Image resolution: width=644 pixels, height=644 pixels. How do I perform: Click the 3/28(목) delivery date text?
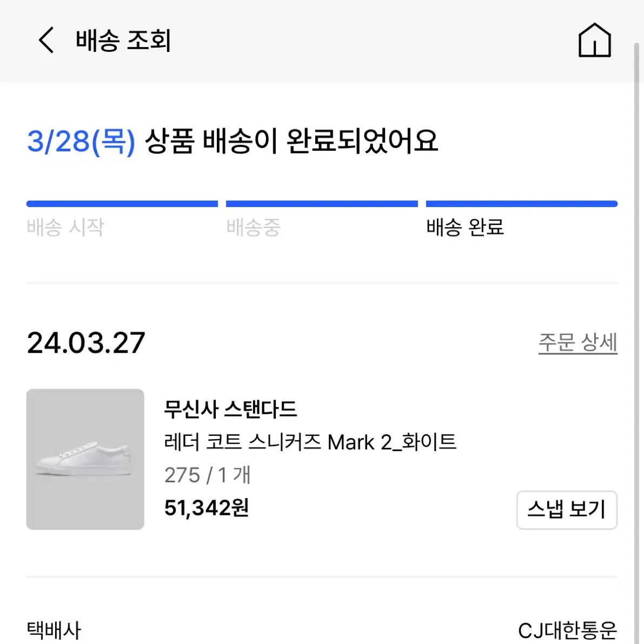pos(81,142)
